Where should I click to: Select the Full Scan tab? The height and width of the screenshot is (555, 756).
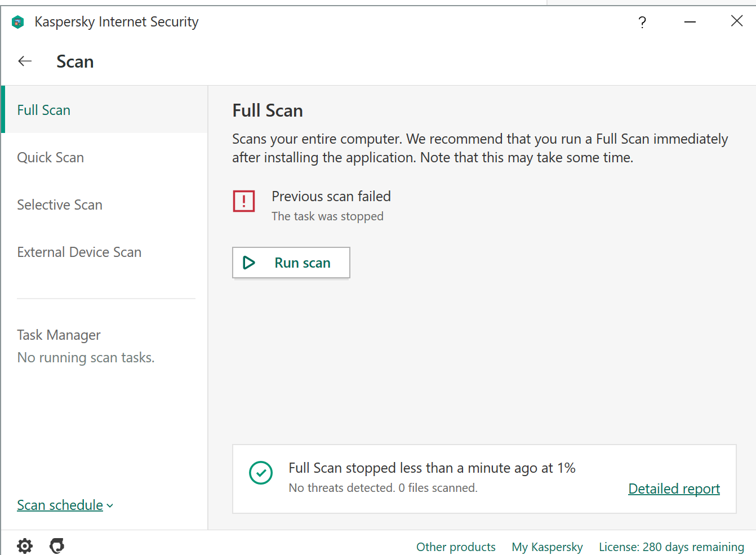pyautogui.click(x=44, y=110)
